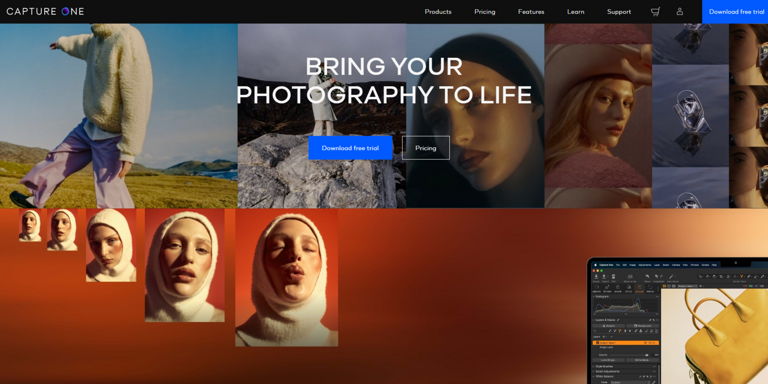Open the Products menu
Image resolution: width=768 pixels, height=384 pixels.
438,12
